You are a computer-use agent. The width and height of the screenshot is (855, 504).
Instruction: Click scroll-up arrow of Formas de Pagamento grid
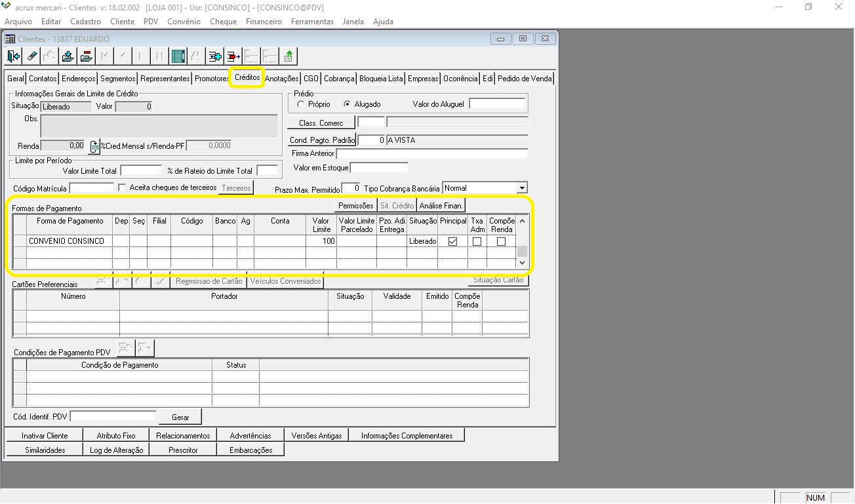point(522,221)
